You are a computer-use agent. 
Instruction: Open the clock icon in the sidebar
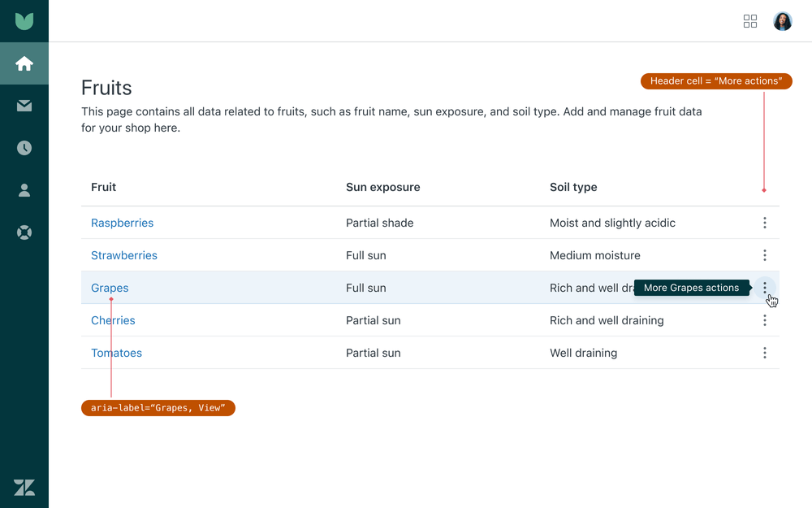pos(24,148)
